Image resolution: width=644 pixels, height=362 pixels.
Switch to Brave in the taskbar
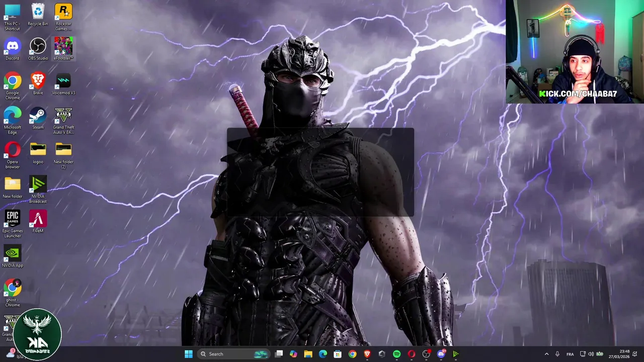pos(367,354)
